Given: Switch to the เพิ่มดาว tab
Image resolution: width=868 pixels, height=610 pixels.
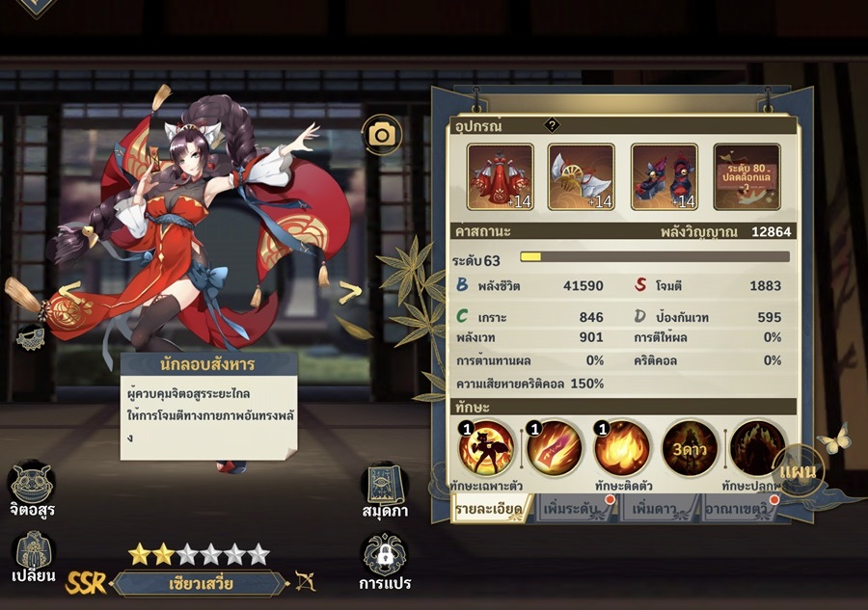Looking at the screenshot, I should [659, 509].
